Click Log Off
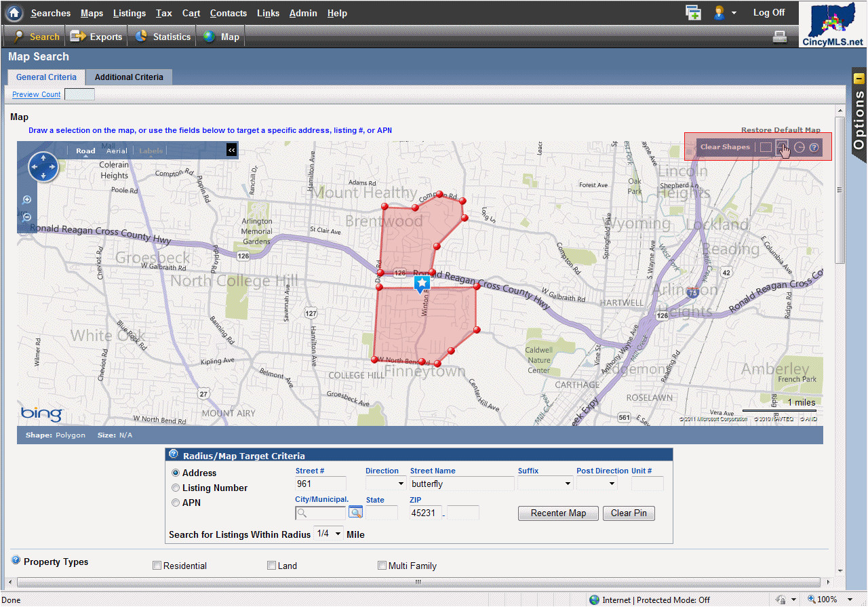This screenshot has width=868, height=607. tap(769, 13)
